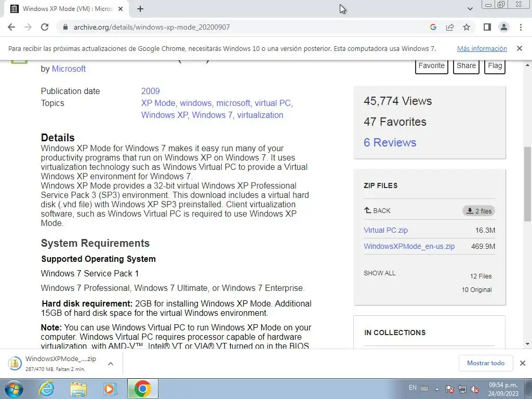This screenshot has width=532, height=399.
Task: Open a new browser tab
Action: pos(140,9)
